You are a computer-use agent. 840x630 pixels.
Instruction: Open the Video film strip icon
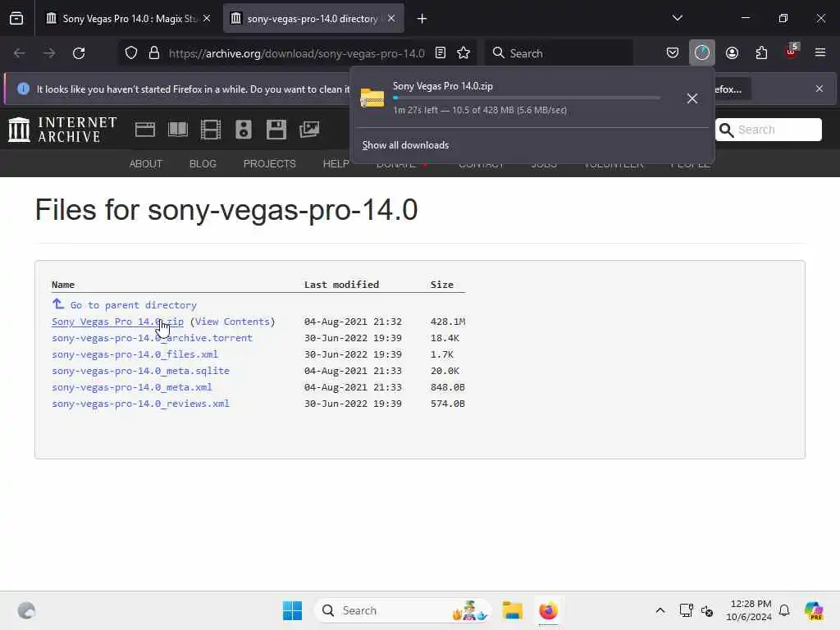tap(211, 130)
